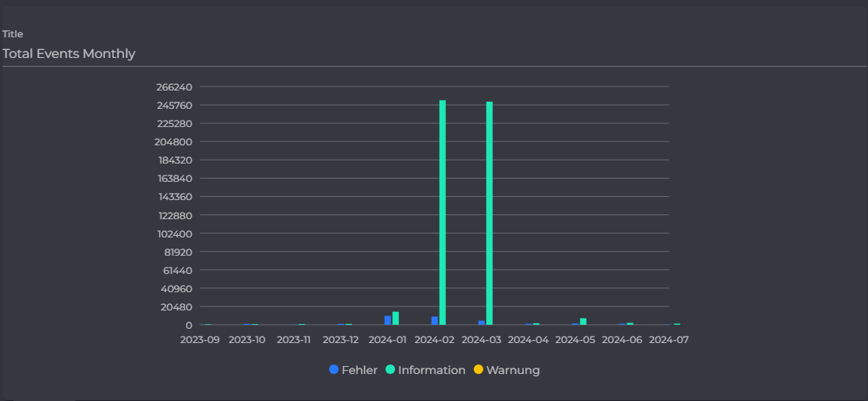Click the 2023-12 axis label

(340, 340)
